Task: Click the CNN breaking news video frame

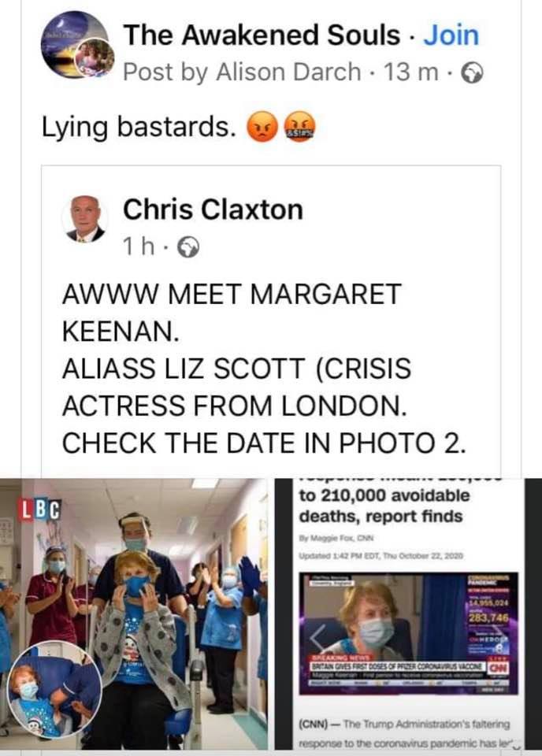Action: tap(408, 632)
